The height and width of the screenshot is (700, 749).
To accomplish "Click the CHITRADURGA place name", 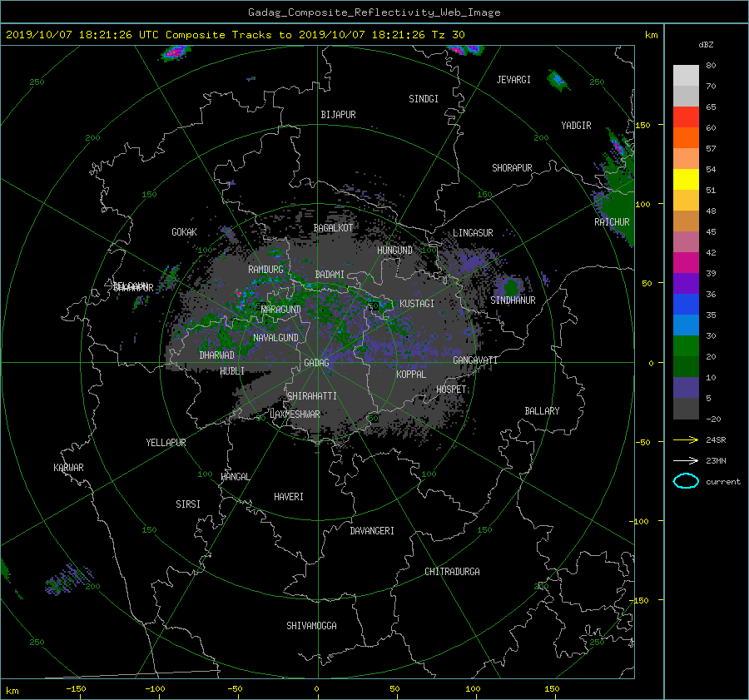I will pyautogui.click(x=452, y=572).
